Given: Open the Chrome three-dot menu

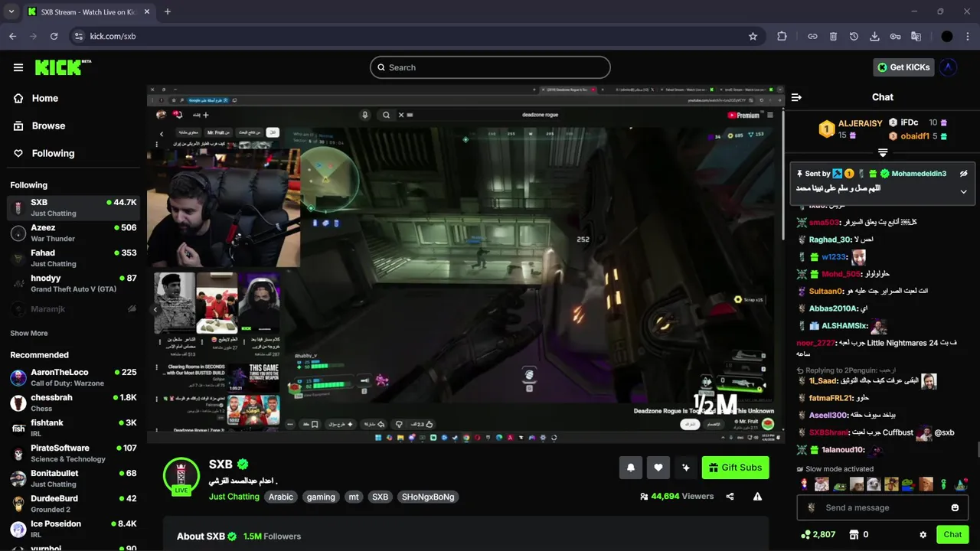Looking at the screenshot, I should tap(967, 36).
